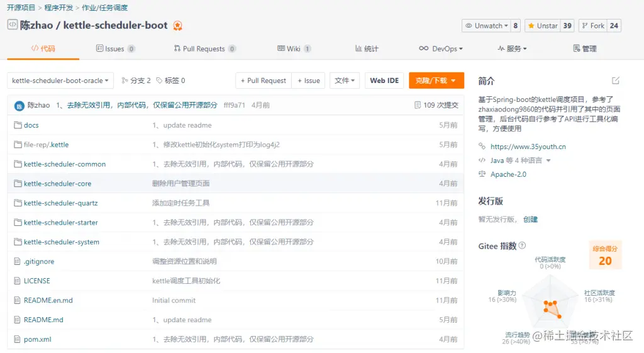Click the repository code icon beside 陈zhao title
This screenshot has height=353, width=644.
pos(13,25)
